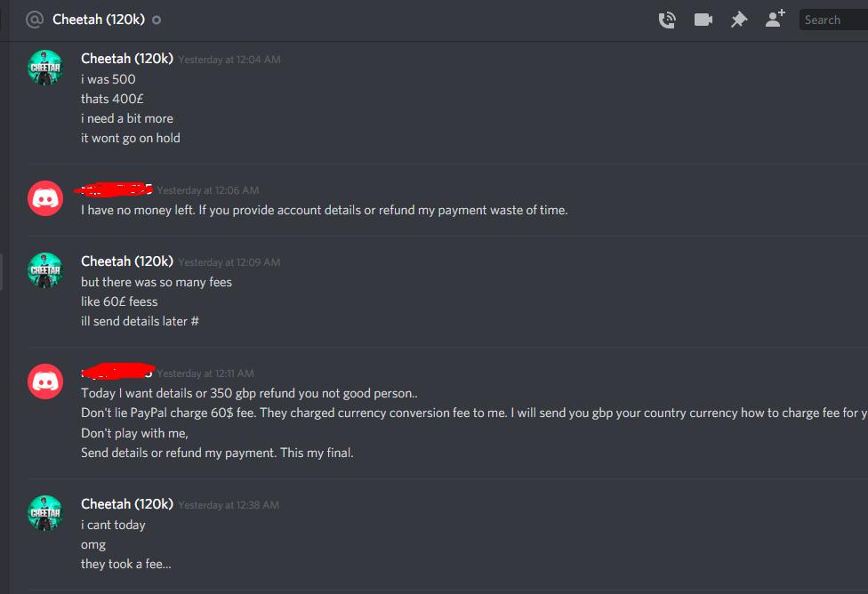Click the @ icon beside Cheetah (120k)
This screenshot has width=868, height=594.
point(35,20)
